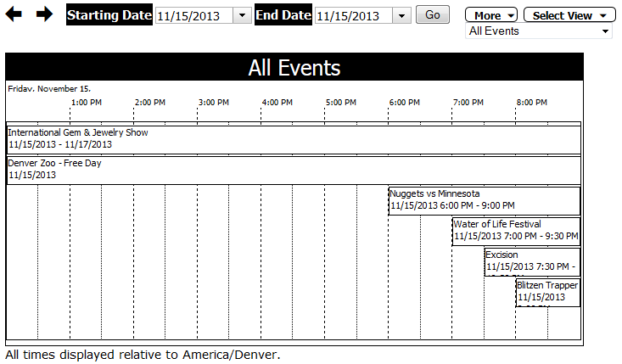The image size is (622, 364).
Task: Click the Friday, November 15 date heading
Action: click(x=49, y=89)
